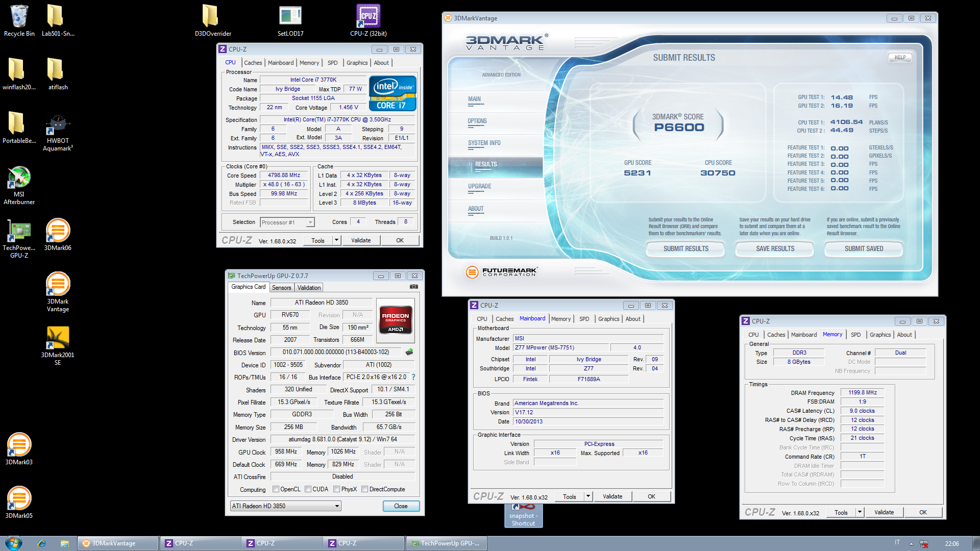980x551 pixels.
Task: Open OPTIONS in 3DMark Vantage menu
Action: click(477, 121)
